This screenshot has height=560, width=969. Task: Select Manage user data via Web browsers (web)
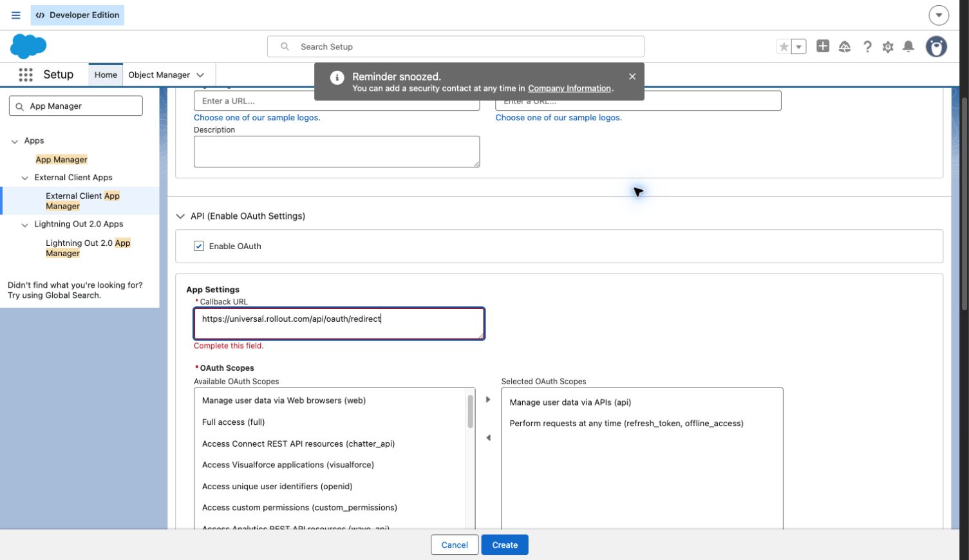pos(284,400)
